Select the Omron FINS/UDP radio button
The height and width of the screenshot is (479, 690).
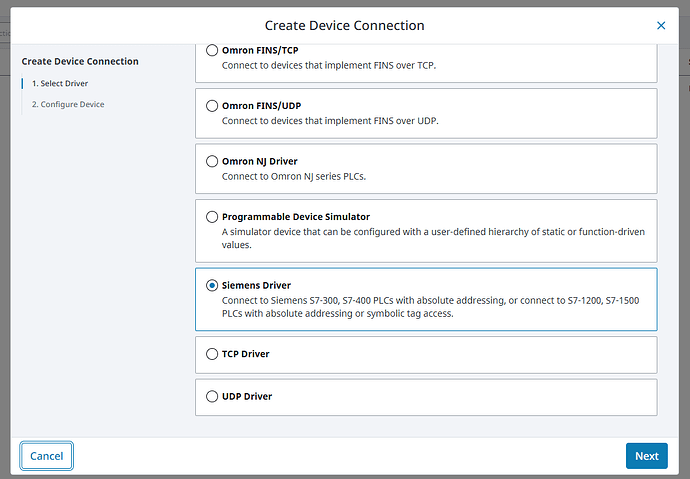coord(211,105)
